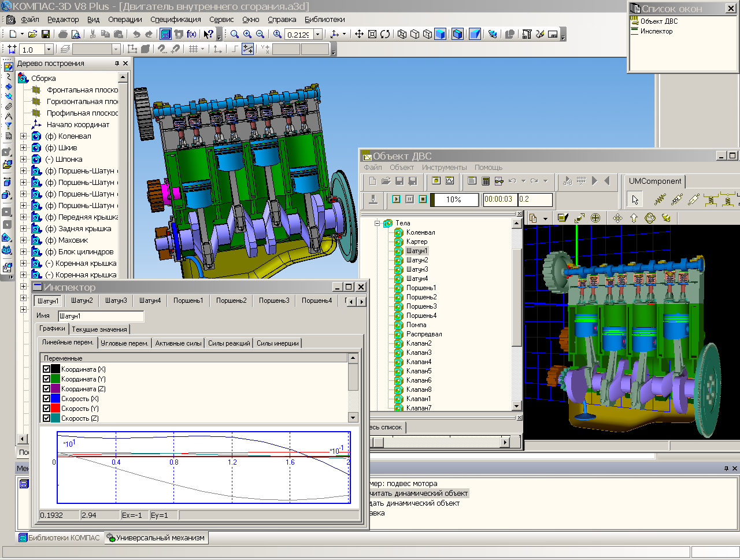Screen dimensions: 740x560
Task: Switch to wireframe display mode
Action: point(402,34)
